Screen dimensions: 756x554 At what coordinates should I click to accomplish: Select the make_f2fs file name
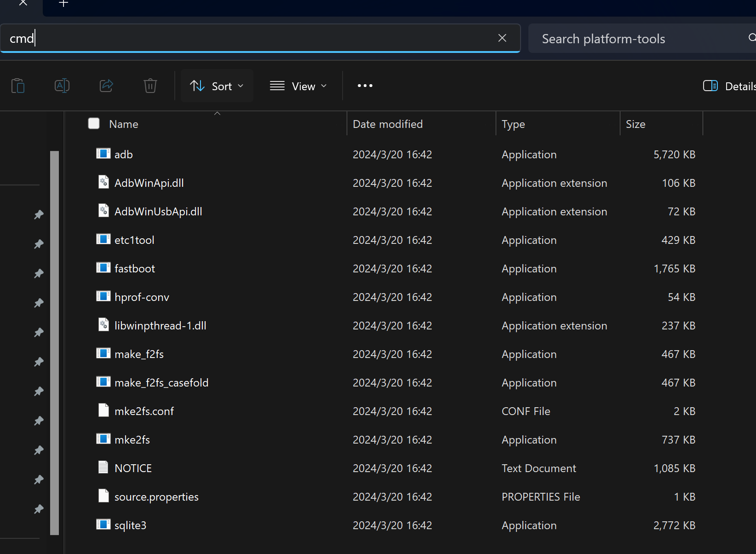pyautogui.click(x=139, y=354)
